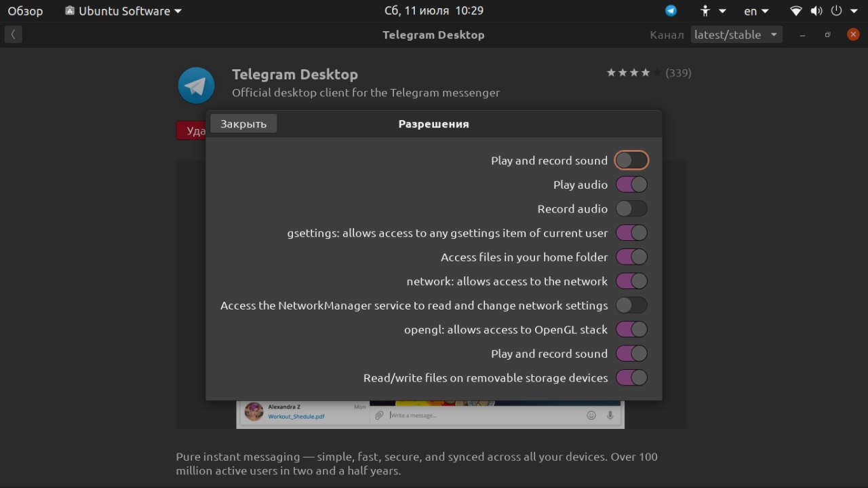
Task: Click the Workout_Shedule.pdf text in preview
Action: tap(296, 416)
